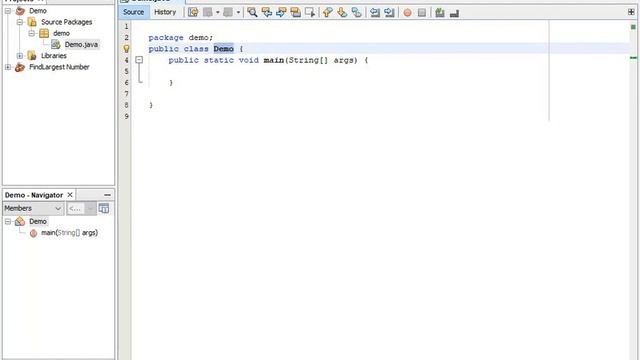Click the demo package icon in Projects tree
Image resolution: width=640 pixels, height=360 pixels.
pyautogui.click(x=44, y=33)
